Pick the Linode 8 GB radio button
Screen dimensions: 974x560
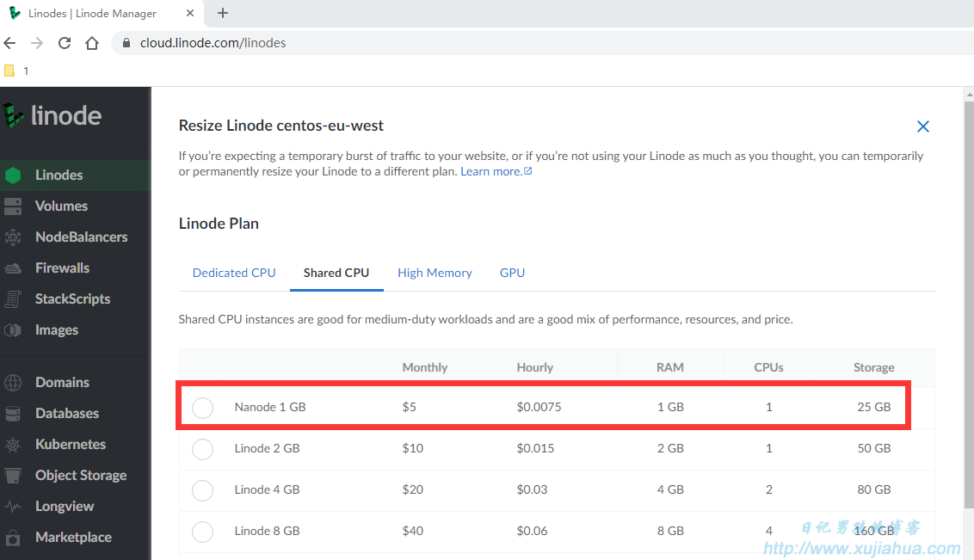click(202, 532)
